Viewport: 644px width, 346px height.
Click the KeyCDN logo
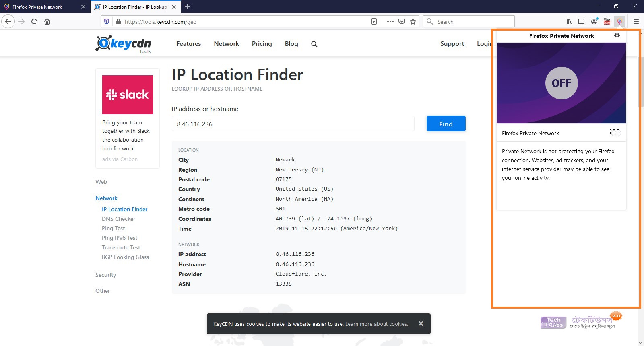pyautogui.click(x=123, y=44)
